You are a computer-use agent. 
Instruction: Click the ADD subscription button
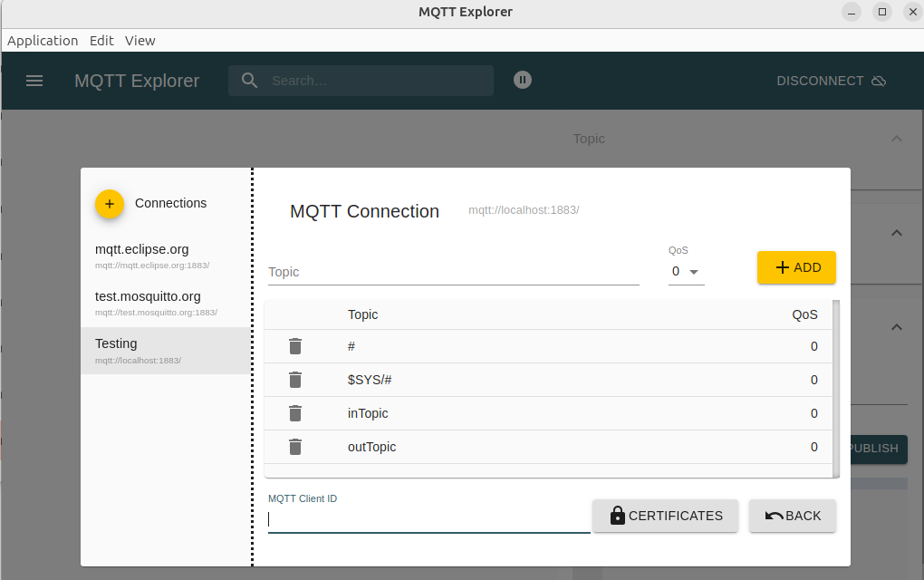[x=796, y=267]
